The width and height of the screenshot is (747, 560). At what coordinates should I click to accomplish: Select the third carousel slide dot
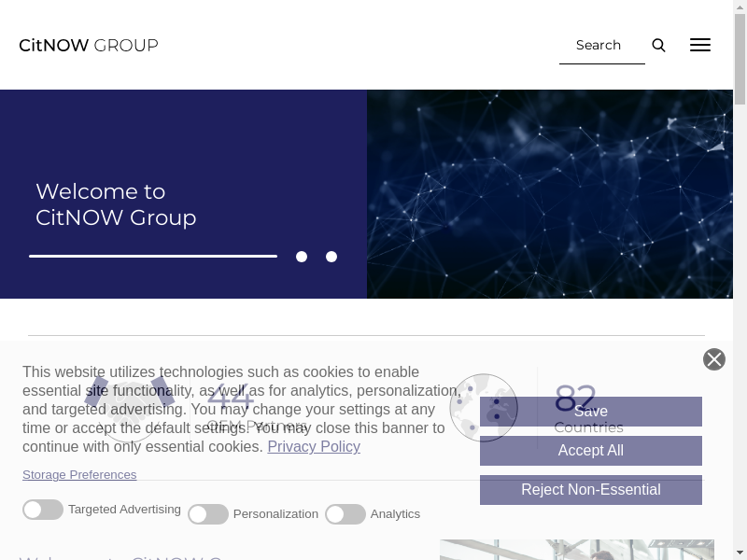coord(331,257)
